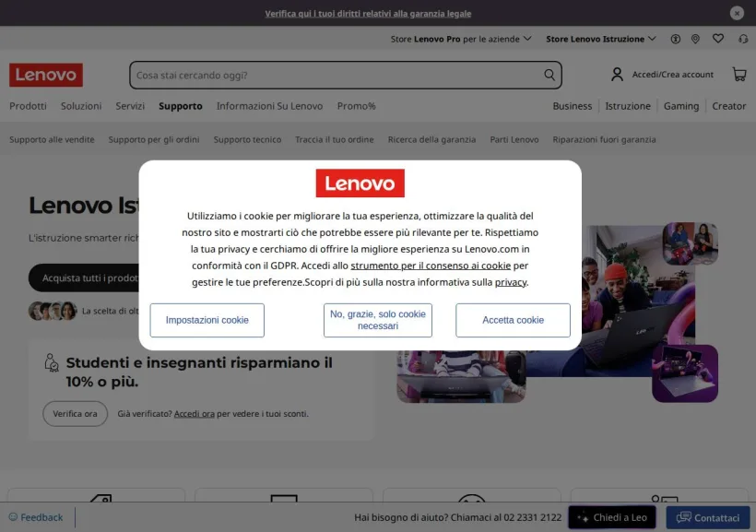This screenshot has height=532, width=756.
Task: Dismiss the legal warranty banner with X
Action: click(737, 13)
